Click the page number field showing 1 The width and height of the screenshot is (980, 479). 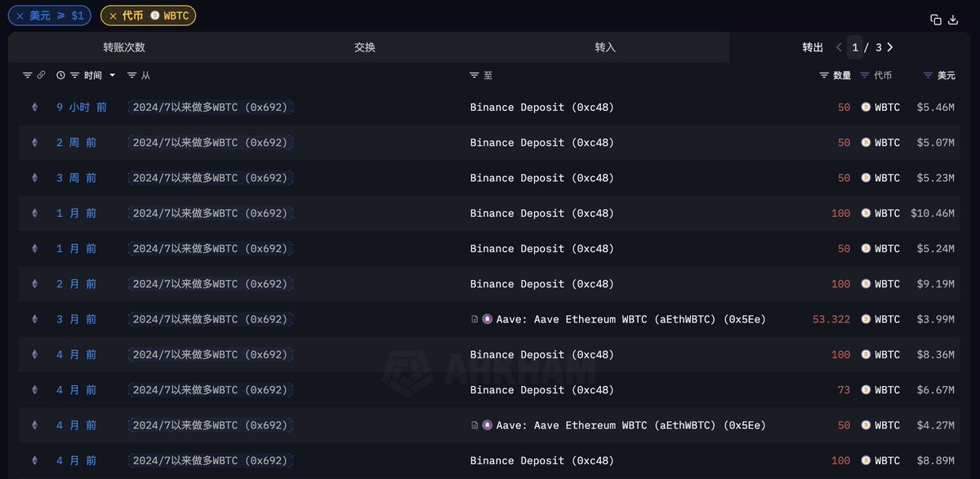coord(855,47)
